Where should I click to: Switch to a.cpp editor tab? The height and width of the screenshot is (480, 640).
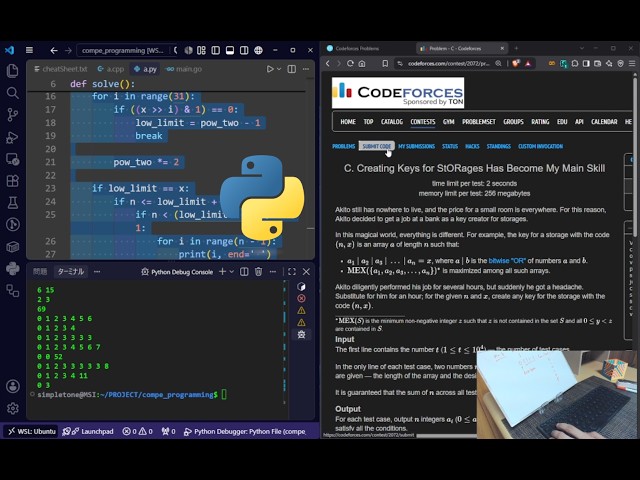click(x=111, y=69)
